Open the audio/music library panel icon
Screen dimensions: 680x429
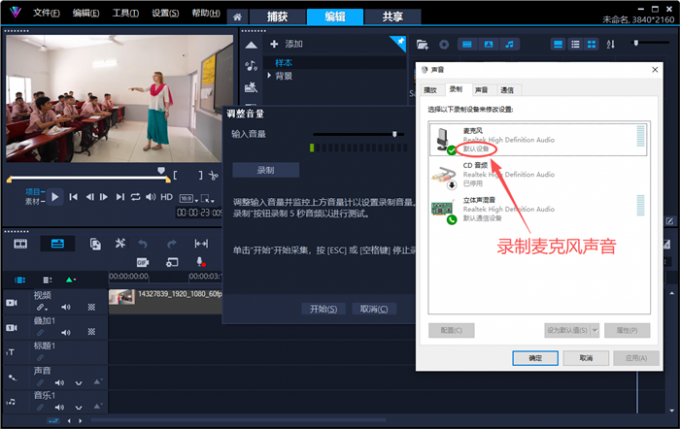251,66
